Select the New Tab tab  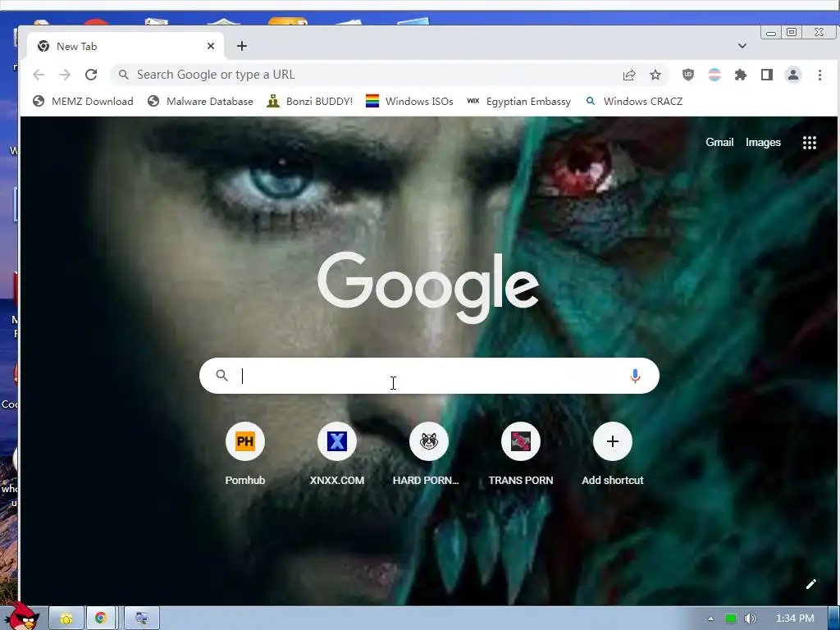pos(126,46)
